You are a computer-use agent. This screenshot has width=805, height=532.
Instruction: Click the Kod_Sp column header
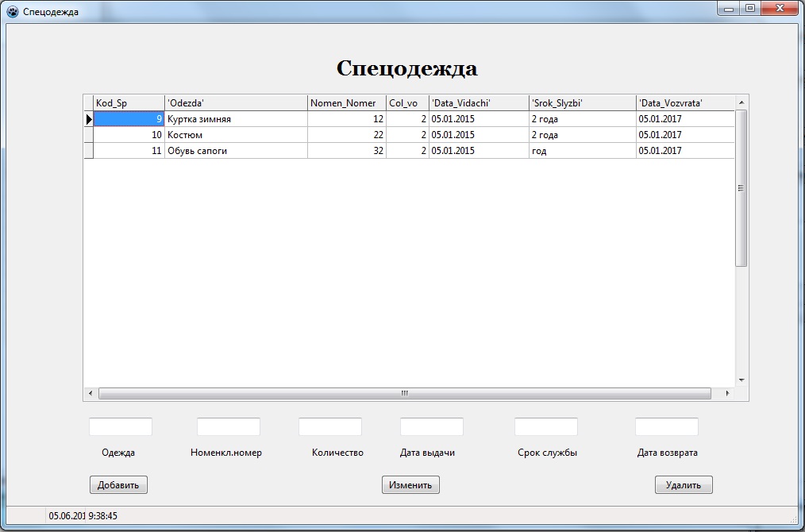(129, 102)
